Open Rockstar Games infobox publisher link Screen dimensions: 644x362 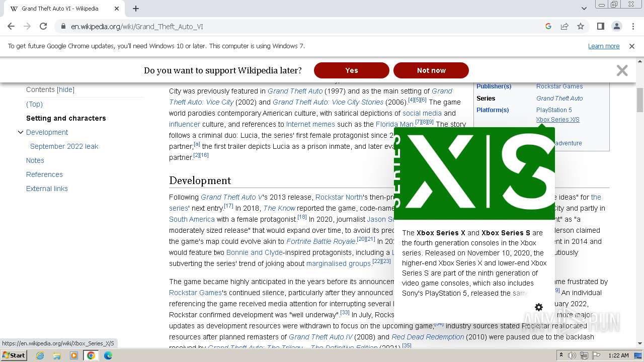(559, 86)
